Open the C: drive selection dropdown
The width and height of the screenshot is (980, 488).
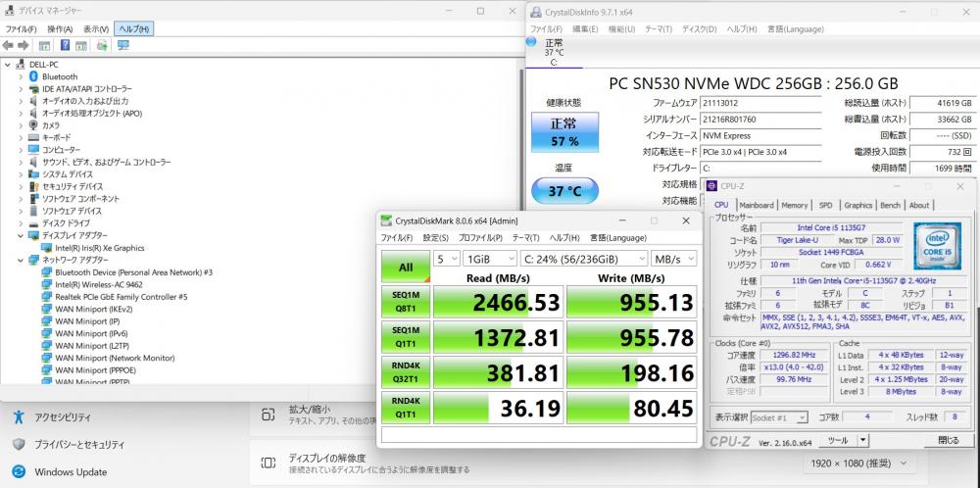click(582, 259)
